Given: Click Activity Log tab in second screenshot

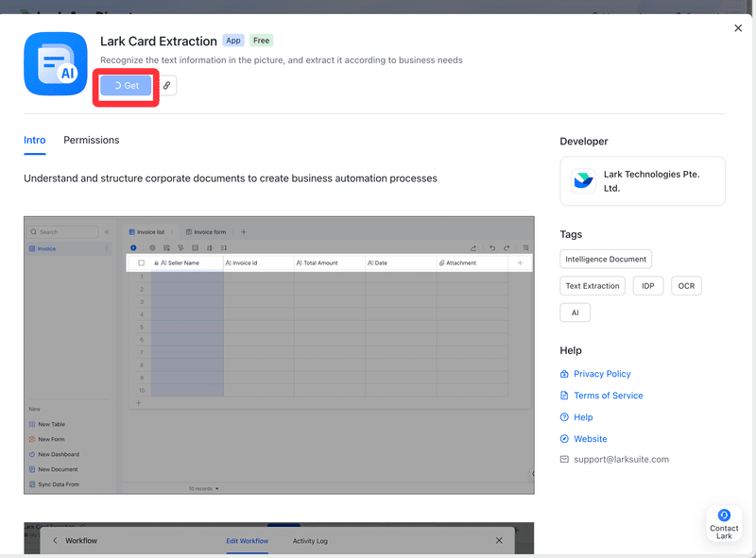Looking at the screenshot, I should coord(310,541).
